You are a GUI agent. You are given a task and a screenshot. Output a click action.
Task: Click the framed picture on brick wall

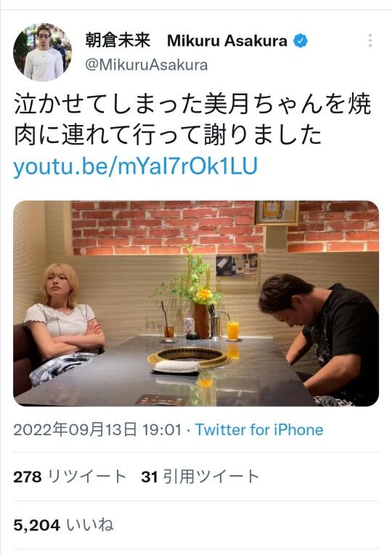(277, 213)
